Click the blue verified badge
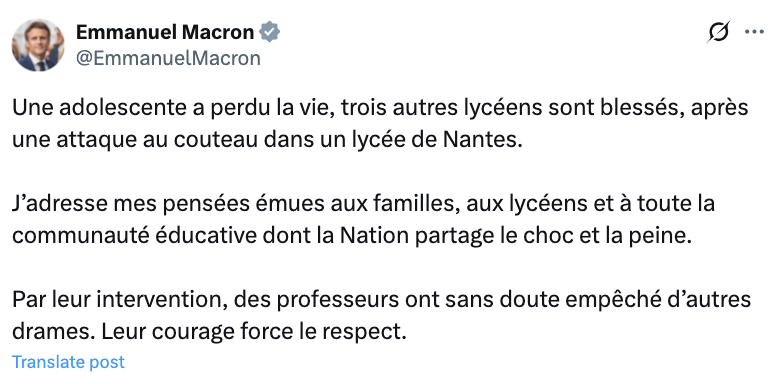This screenshot has height=384, width=784. click(270, 32)
